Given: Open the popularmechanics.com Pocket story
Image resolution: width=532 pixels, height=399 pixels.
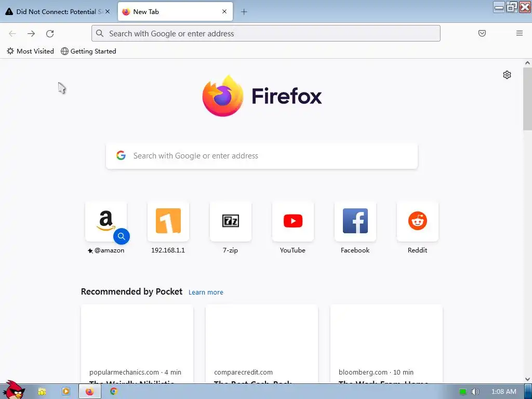Looking at the screenshot, I should pyautogui.click(x=137, y=344).
